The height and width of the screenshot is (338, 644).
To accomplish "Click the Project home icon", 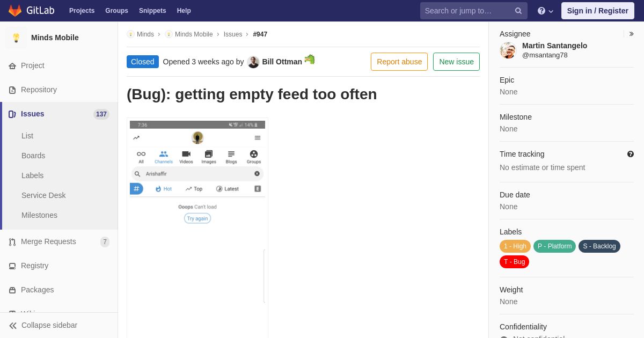I will point(12,66).
